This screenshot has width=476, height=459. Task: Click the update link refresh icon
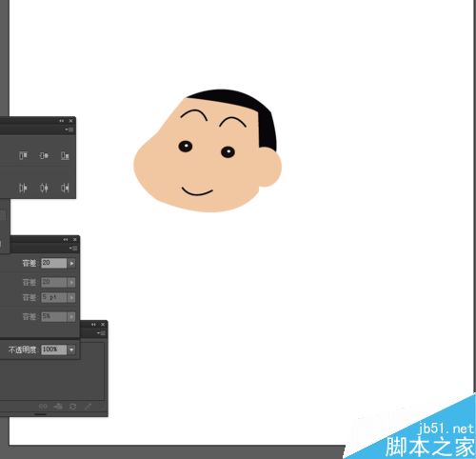[72, 407]
